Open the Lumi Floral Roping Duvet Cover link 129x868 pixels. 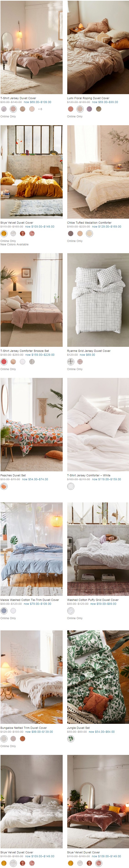[x=88, y=98]
